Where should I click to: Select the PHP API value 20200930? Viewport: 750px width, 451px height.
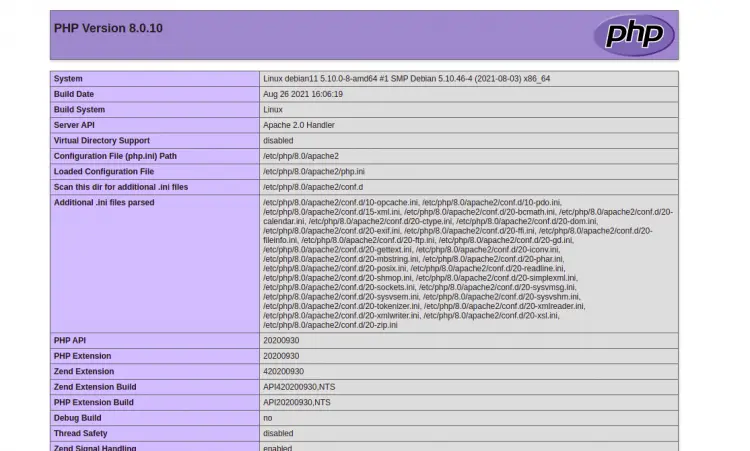coord(281,341)
